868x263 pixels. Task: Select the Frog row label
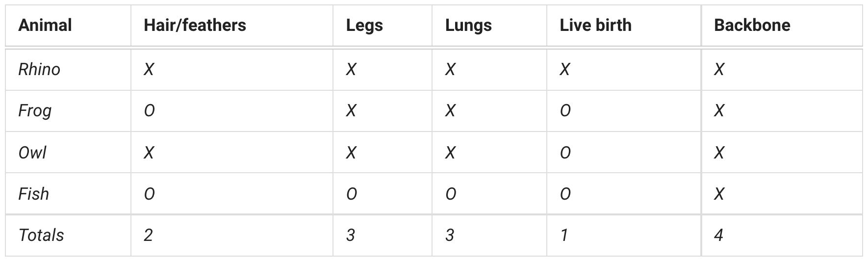[x=35, y=111]
